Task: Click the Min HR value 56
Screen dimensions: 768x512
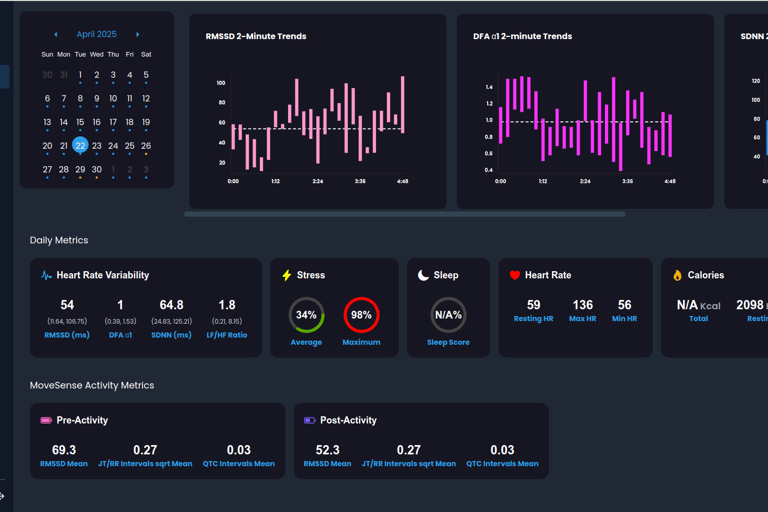Action: (x=624, y=305)
